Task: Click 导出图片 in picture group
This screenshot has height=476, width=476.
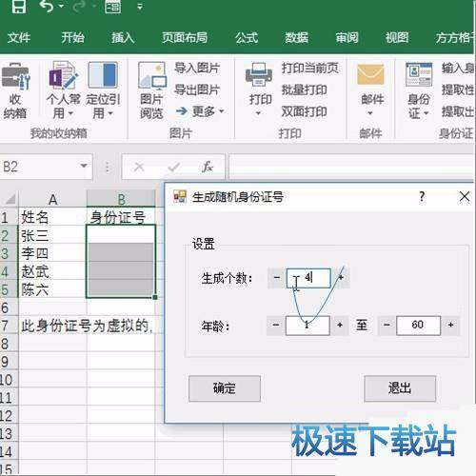Action: [x=197, y=89]
